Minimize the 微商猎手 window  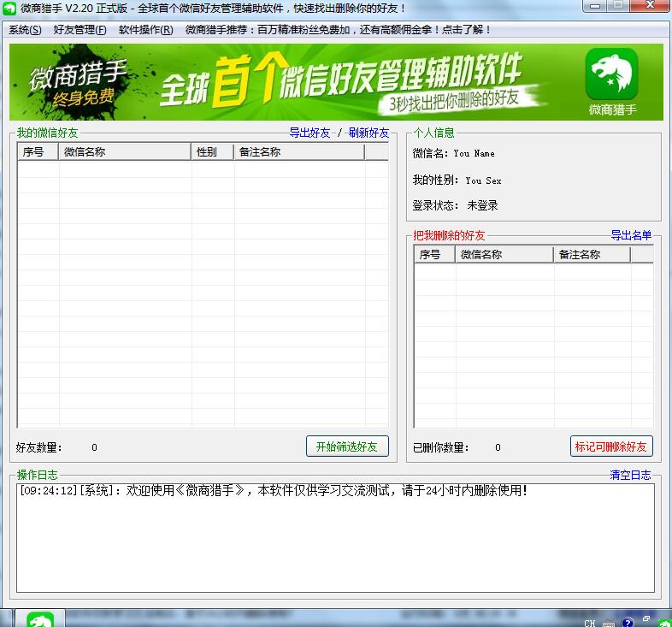(595, 6)
